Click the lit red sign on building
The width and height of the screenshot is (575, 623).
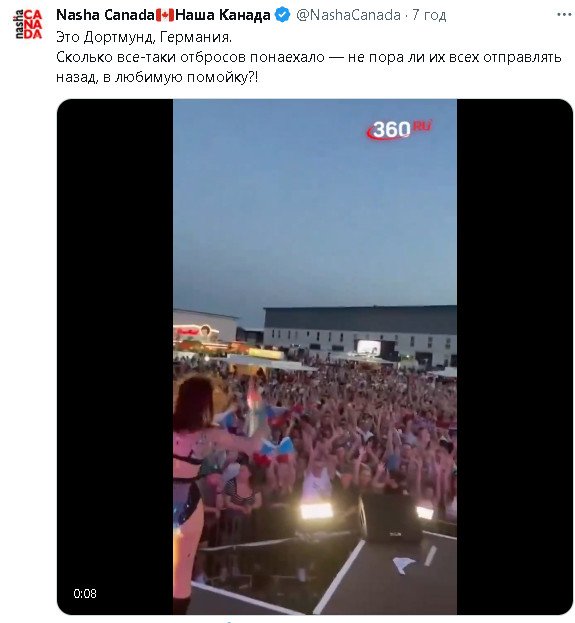tap(190, 331)
